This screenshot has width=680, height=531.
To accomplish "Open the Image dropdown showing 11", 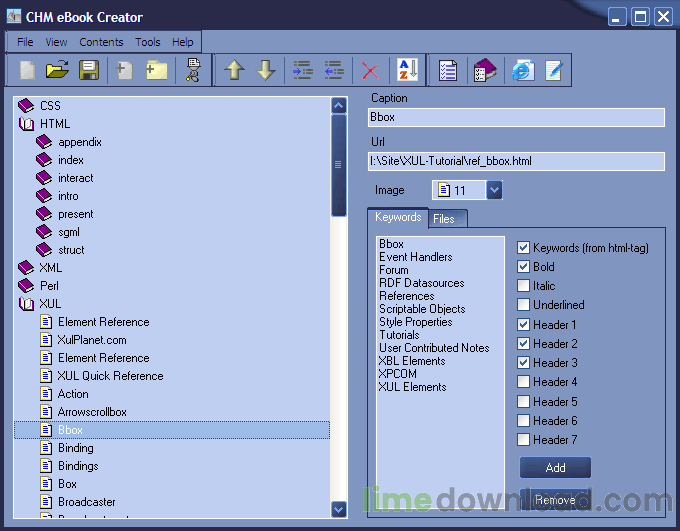I will (494, 190).
